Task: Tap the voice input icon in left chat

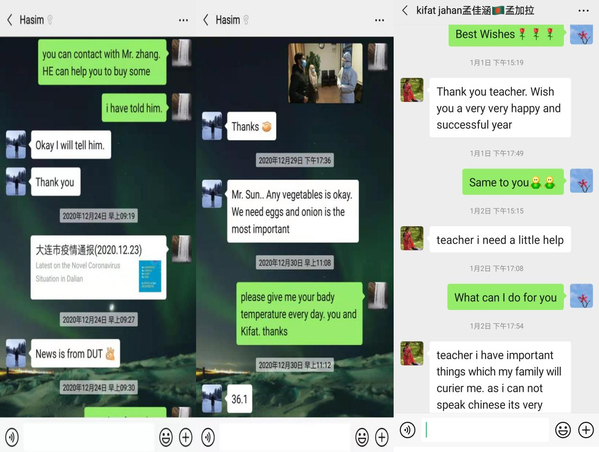Action: (x=12, y=437)
